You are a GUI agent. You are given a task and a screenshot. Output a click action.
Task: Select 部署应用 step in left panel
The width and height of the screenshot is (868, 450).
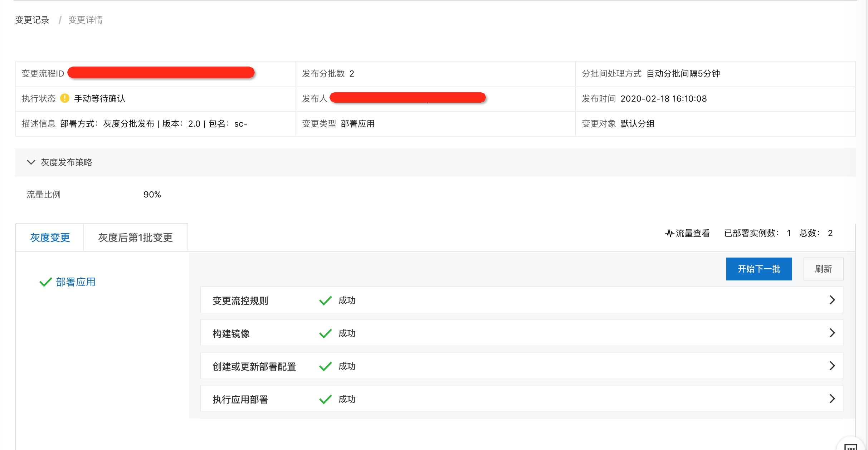pyautogui.click(x=75, y=282)
